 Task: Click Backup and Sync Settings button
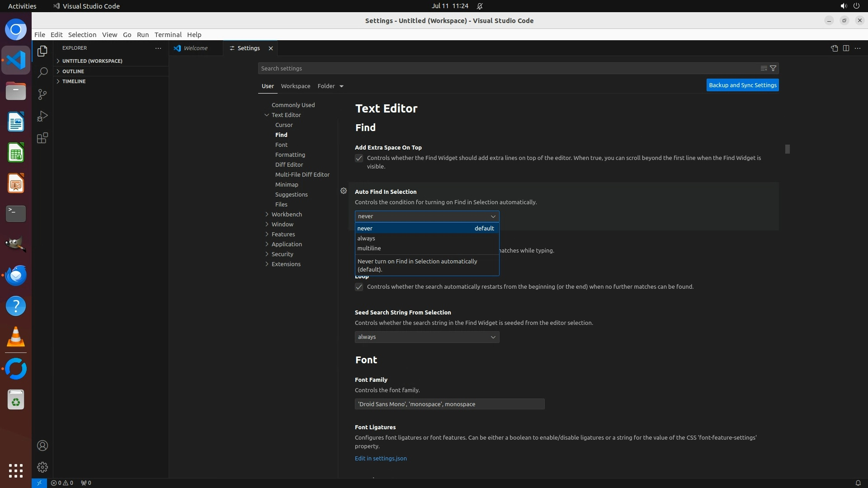(x=742, y=85)
